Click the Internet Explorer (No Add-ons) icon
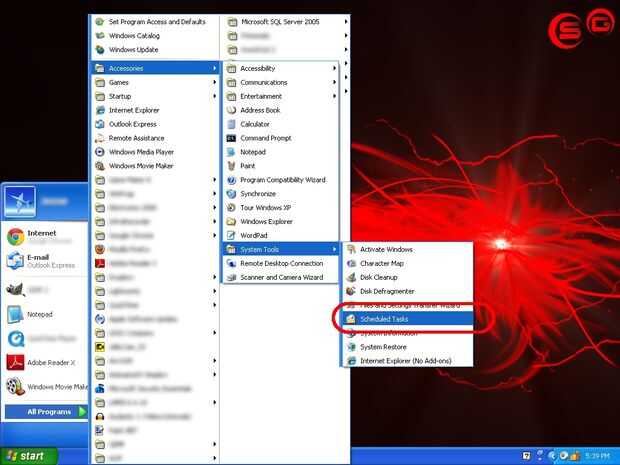 tap(351, 361)
